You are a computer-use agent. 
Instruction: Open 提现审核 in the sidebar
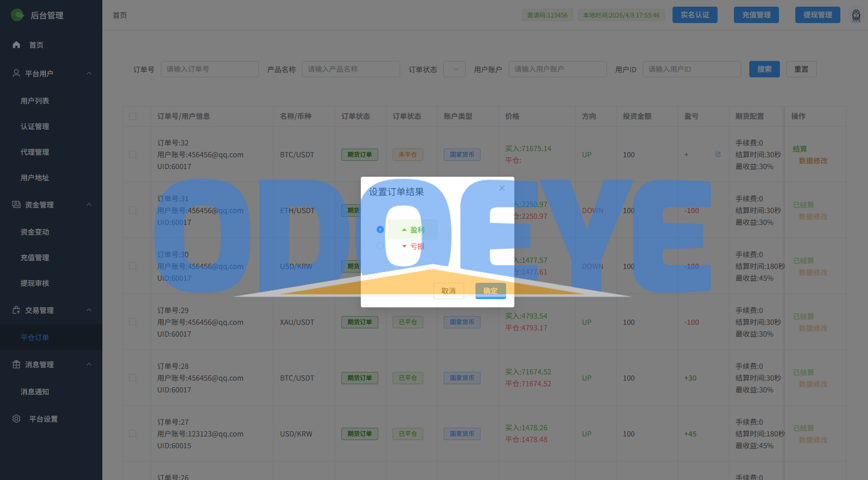pos(35,283)
